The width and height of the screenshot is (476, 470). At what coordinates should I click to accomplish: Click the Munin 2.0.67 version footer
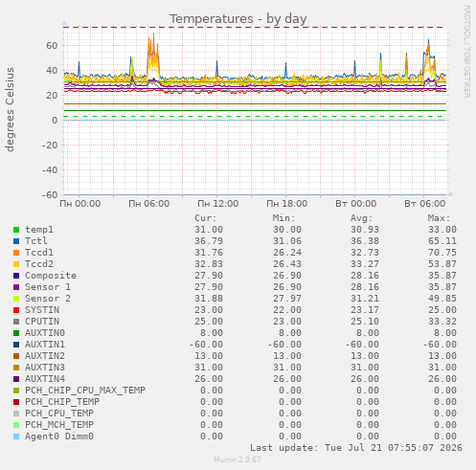click(238, 459)
